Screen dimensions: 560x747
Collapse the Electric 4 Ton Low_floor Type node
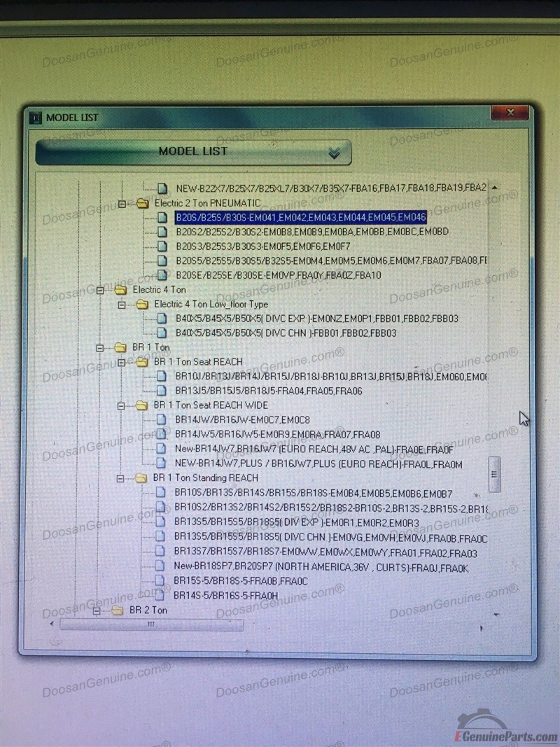click(x=122, y=305)
